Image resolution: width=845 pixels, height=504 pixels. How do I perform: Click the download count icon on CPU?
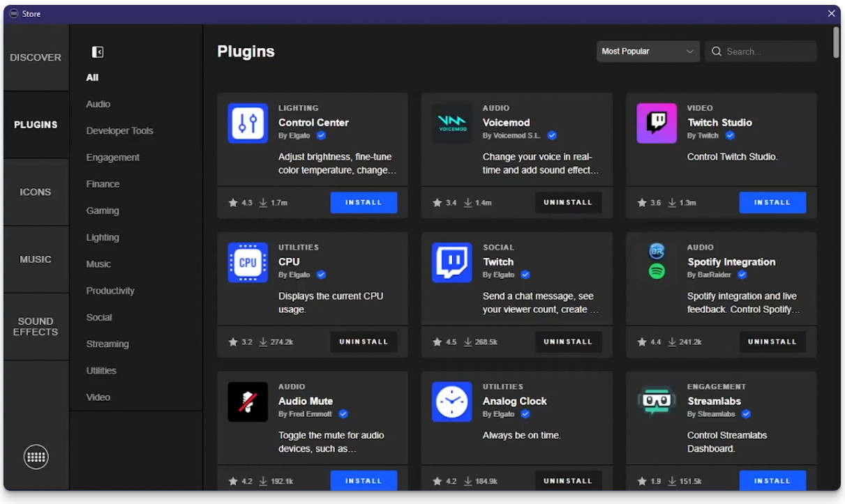[264, 342]
